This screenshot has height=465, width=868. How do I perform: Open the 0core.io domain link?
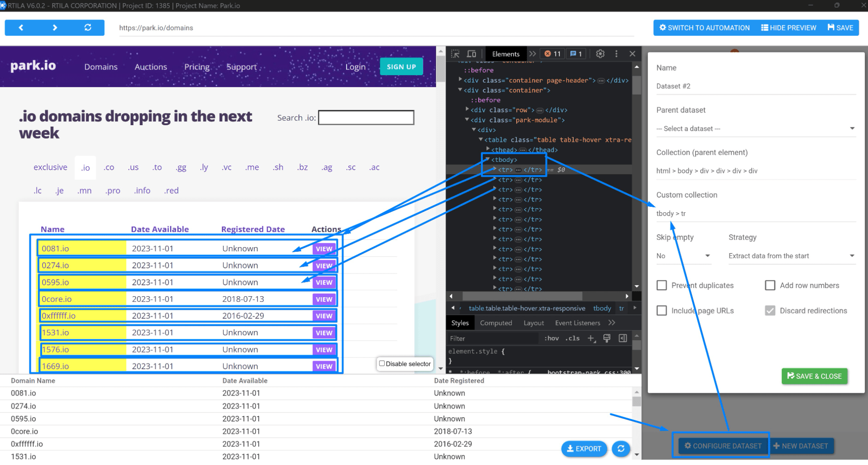point(57,299)
